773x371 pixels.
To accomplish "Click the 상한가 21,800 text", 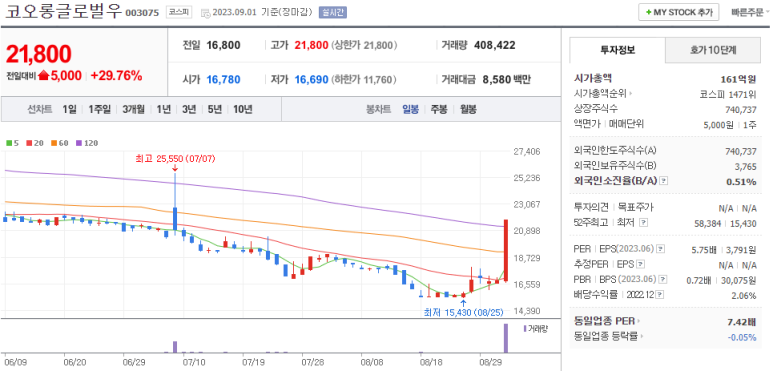I will pos(364,45).
